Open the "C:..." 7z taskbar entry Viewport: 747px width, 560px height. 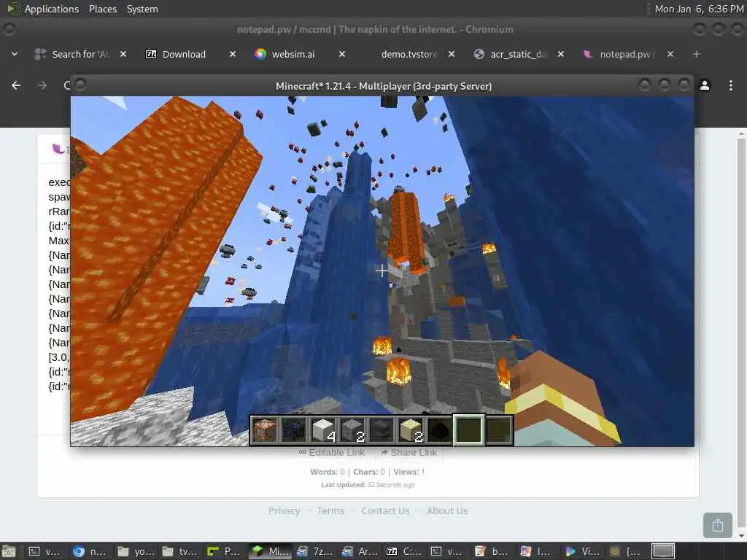click(404, 551)
